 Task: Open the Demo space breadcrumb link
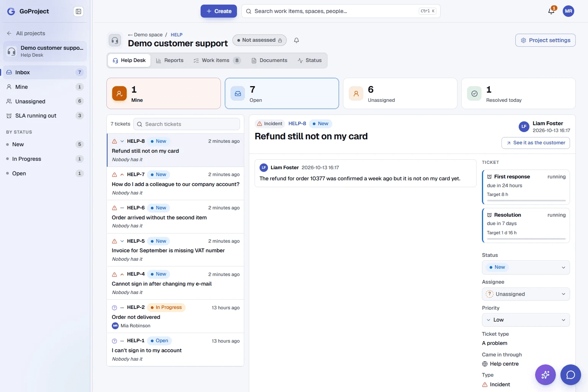pyautogui.click(x=145, y=34)
